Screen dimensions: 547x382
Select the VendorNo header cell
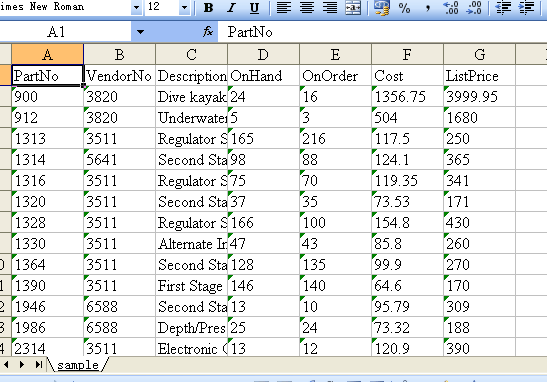coord(120,75)
